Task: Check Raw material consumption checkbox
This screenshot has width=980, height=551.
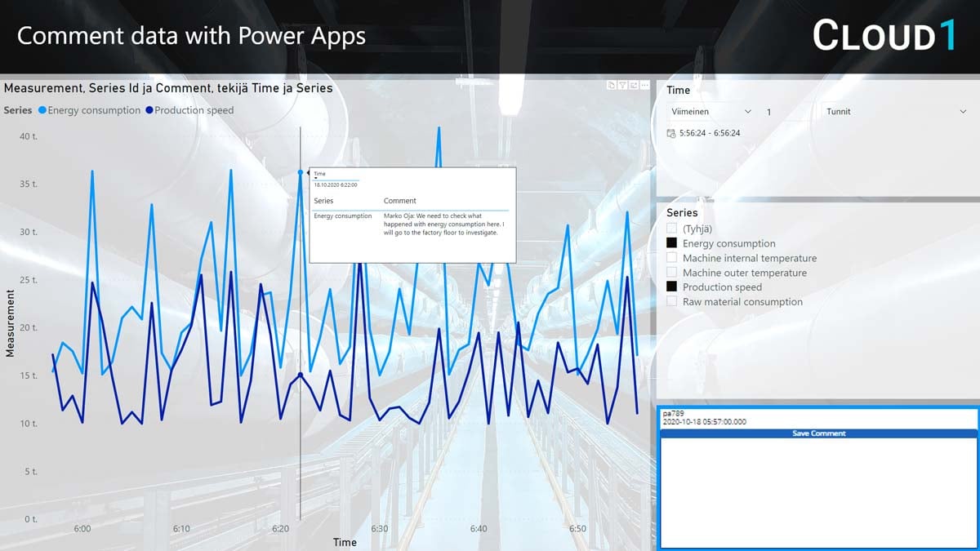Action: tap(672, 301)
